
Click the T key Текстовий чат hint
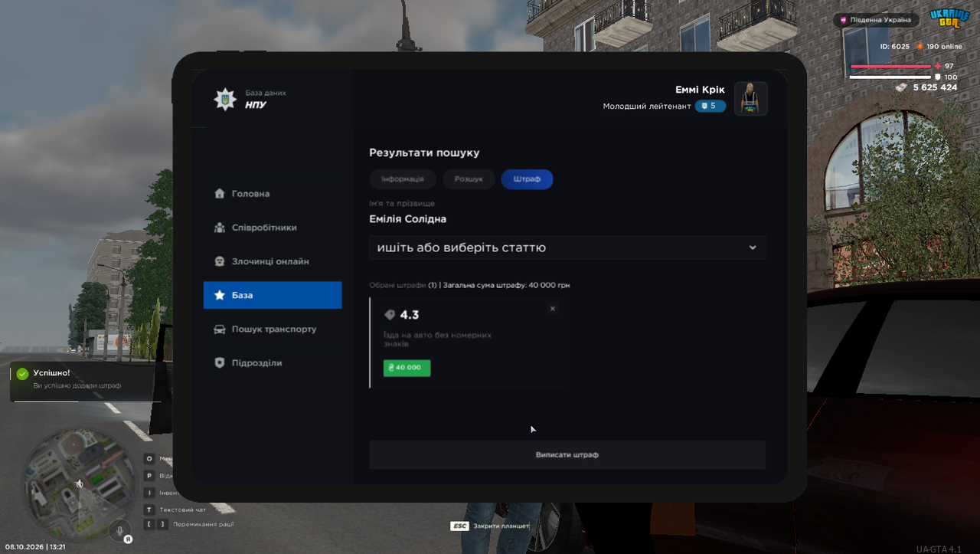point(176,510)
